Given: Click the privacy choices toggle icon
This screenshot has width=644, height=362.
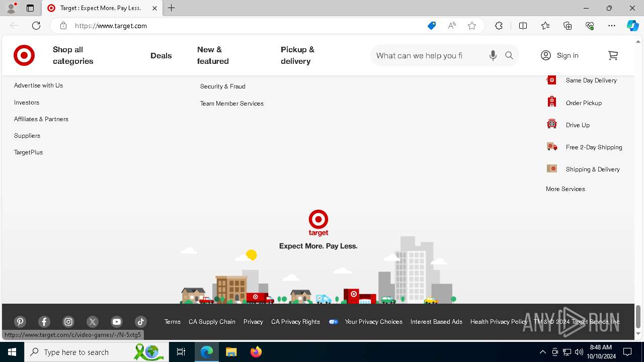Looking at the screenshot, I should click(333, 322).
